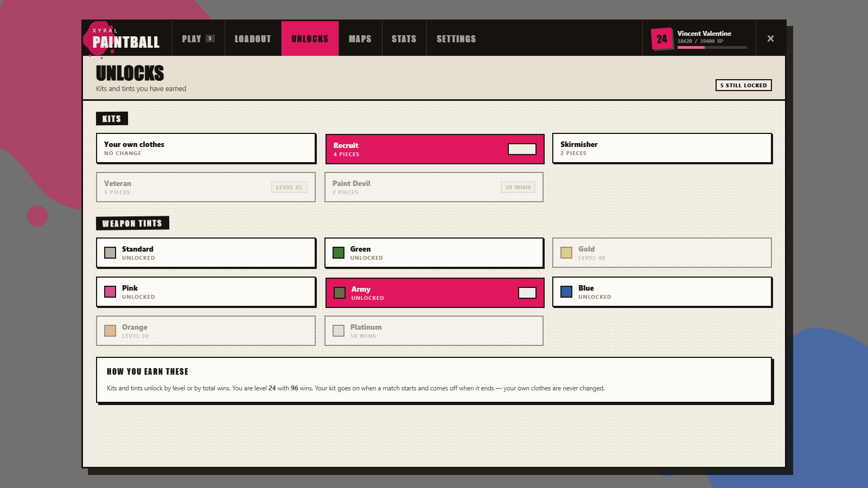This screenshot has width=868, height=488.
Task: Click the 18420 / 19400 XP text
Action: (700, 41)
